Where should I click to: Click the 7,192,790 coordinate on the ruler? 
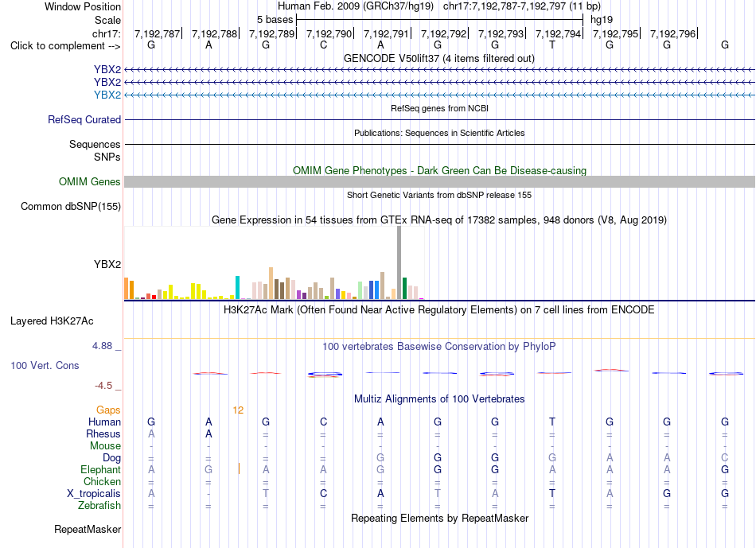[x=329, y=33]
